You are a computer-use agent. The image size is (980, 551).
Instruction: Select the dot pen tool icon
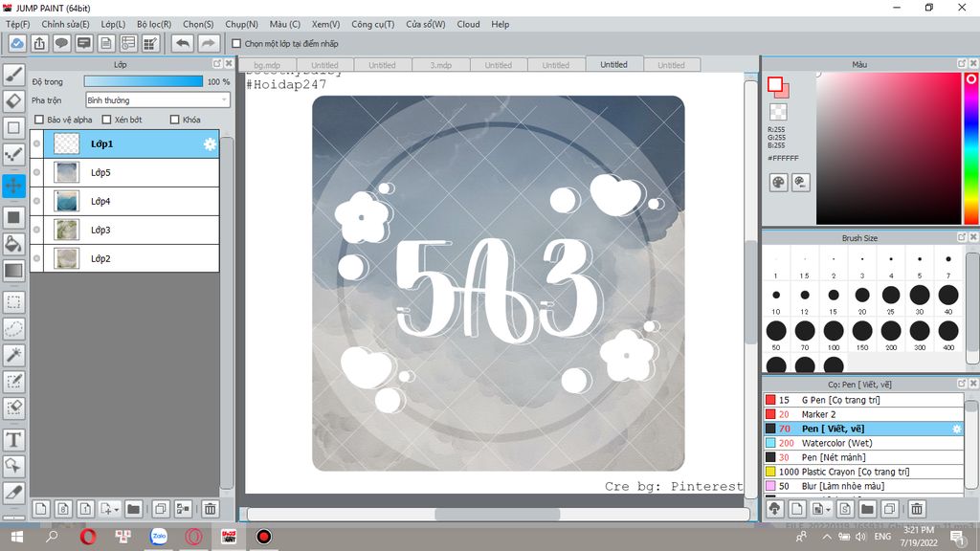(13, 154)
